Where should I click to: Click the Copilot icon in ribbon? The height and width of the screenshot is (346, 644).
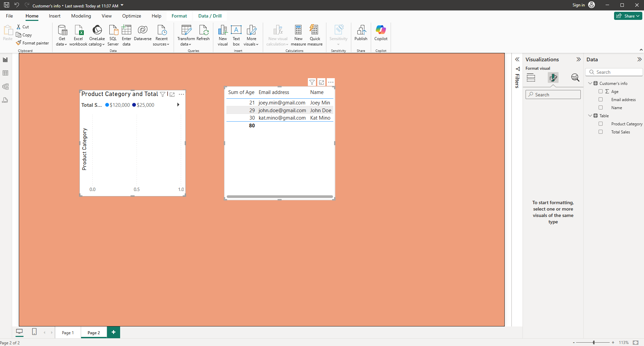coord(381,30)
